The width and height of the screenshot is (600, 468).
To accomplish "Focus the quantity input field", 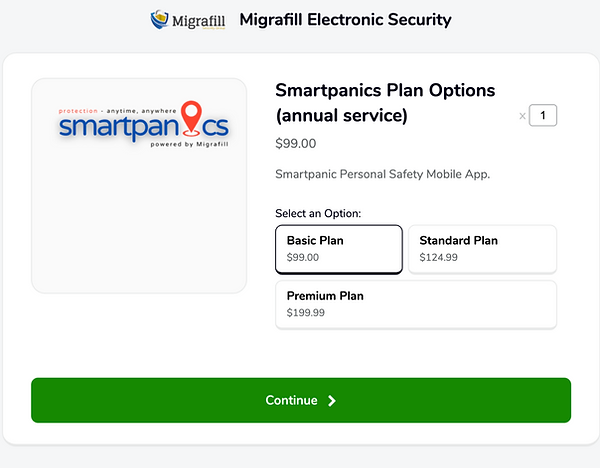I will tap(543, 116).
